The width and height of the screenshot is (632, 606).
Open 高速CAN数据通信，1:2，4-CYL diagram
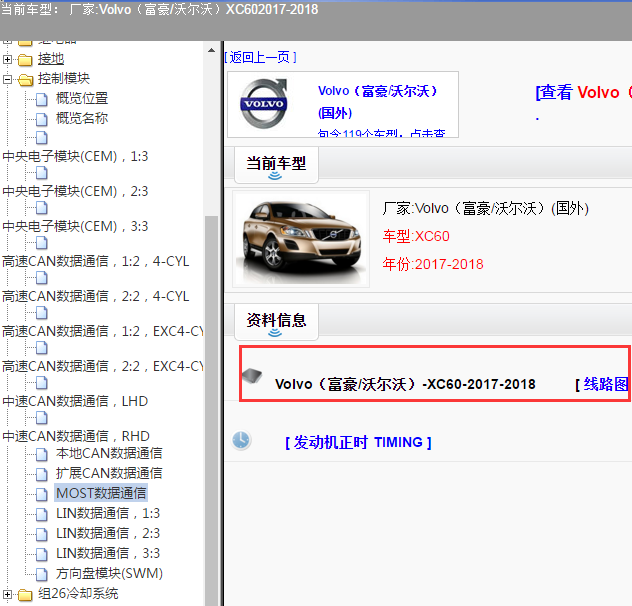click(x=96, y=261)
